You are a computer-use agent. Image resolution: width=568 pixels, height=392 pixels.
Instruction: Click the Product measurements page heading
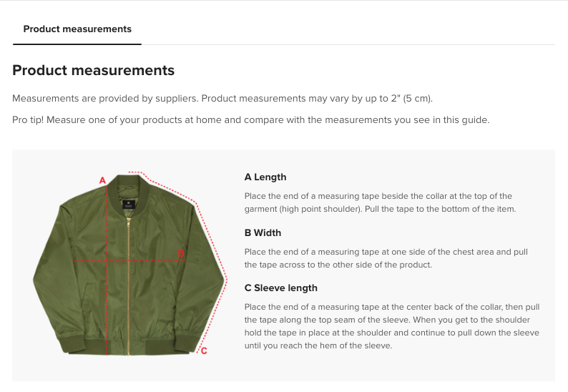(94, 70)
